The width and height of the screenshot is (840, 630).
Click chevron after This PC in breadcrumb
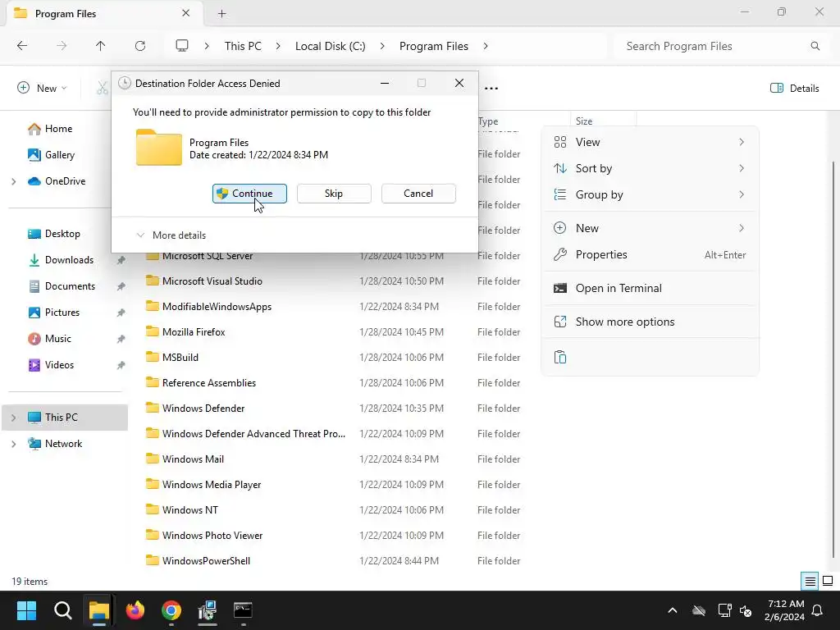point(278,46)
